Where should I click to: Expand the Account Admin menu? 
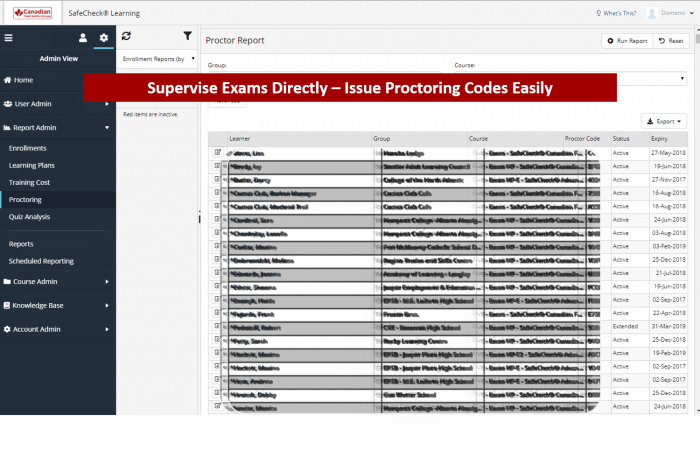point(58,330)
